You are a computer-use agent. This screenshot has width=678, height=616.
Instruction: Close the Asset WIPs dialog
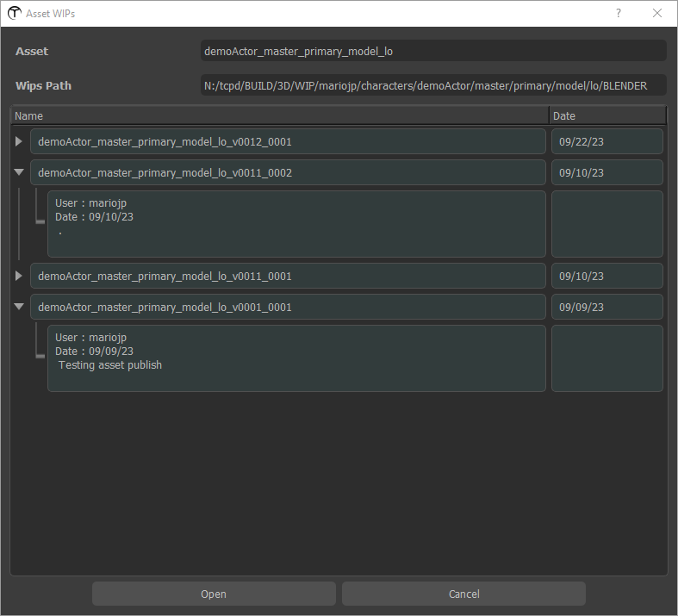pyautogui.click(x=657, y=14)
